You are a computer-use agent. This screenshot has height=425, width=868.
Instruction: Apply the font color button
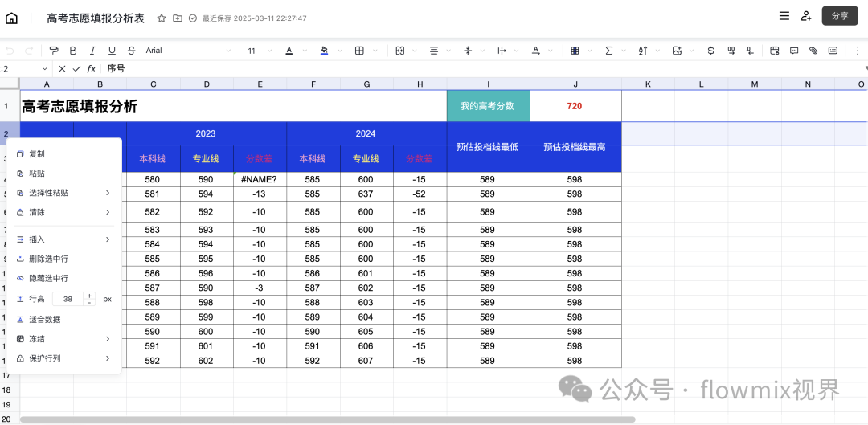coord(289,51)
